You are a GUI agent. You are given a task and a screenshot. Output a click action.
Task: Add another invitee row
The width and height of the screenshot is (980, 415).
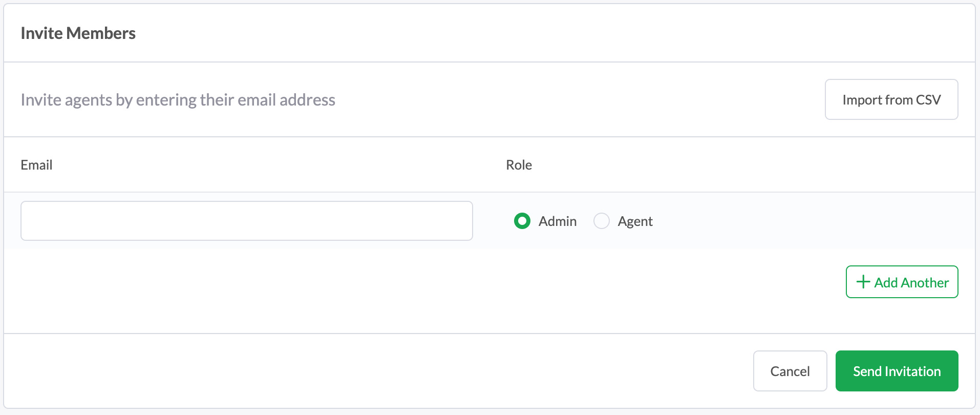[902, 282]
